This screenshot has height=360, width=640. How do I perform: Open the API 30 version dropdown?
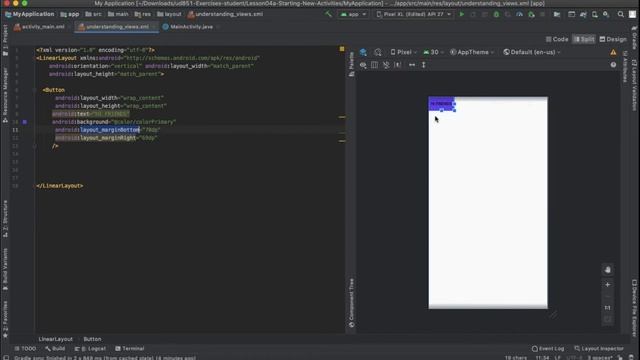[433, 52]
